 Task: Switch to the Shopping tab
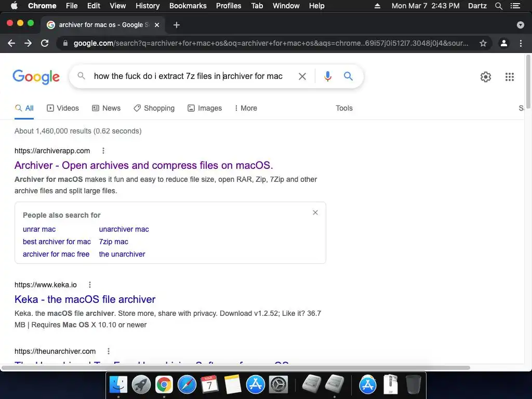[x=154, y=108]
